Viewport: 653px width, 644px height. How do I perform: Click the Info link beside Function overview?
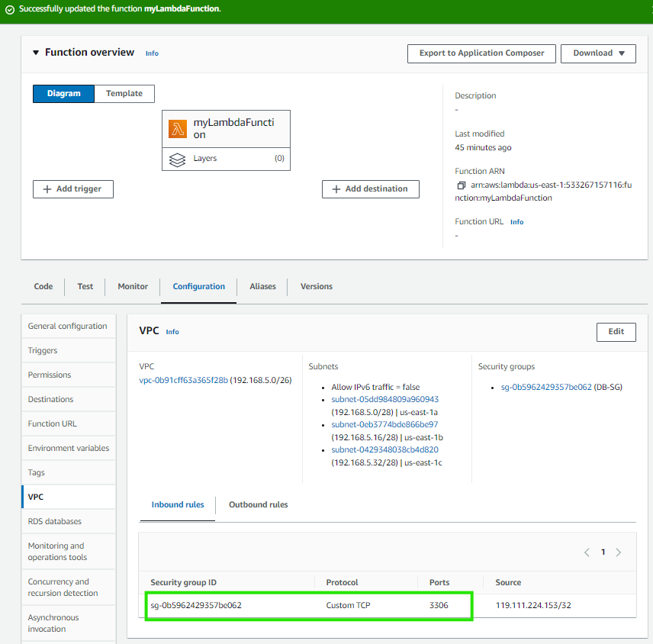pyautogui.click(x=152, y=53)
